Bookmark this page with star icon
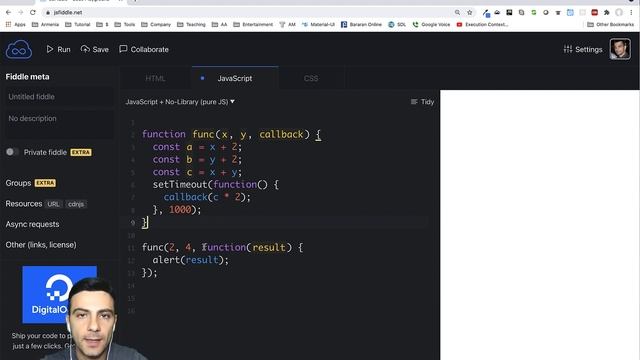Screen dimensions: 640x360 (x=470, y=13)
